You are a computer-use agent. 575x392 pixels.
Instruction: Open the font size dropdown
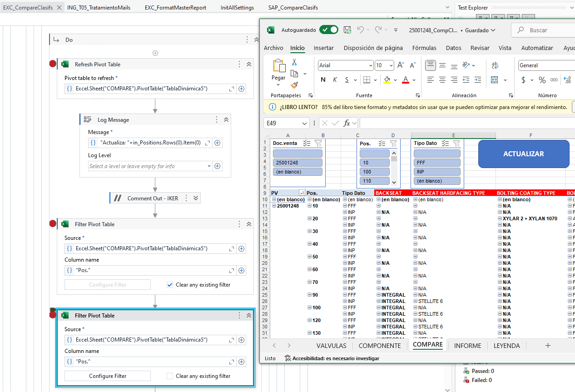coord(391,65)
